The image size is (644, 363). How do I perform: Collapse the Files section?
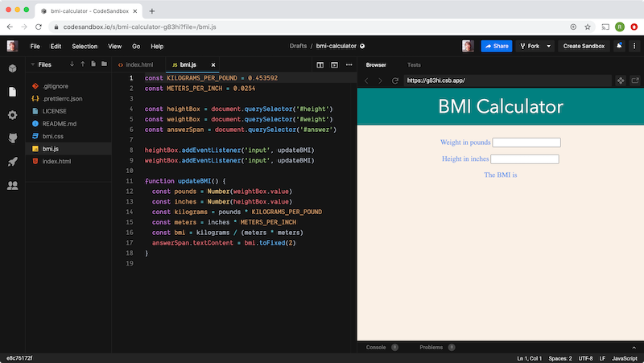pyautogui.click(x=32, y=64)
